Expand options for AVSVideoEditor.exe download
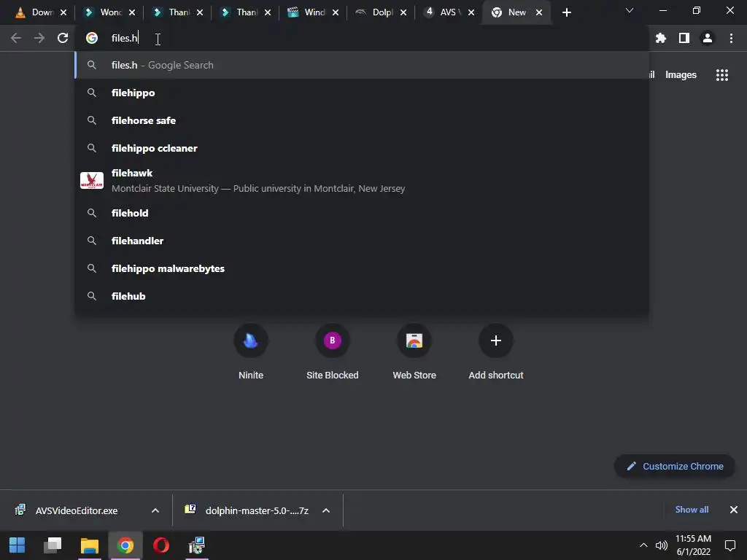 (x=155, y=510)
